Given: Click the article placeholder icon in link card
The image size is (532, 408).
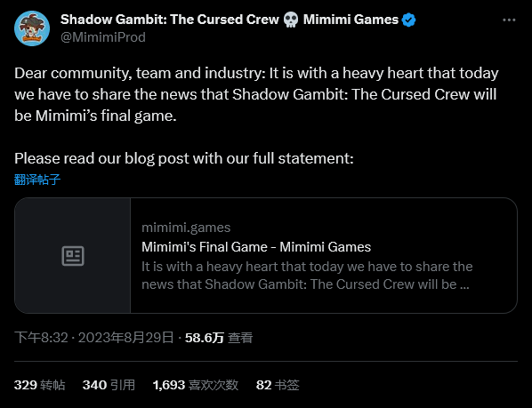Looking at the screenshot, I should click(x=73, y=256).
